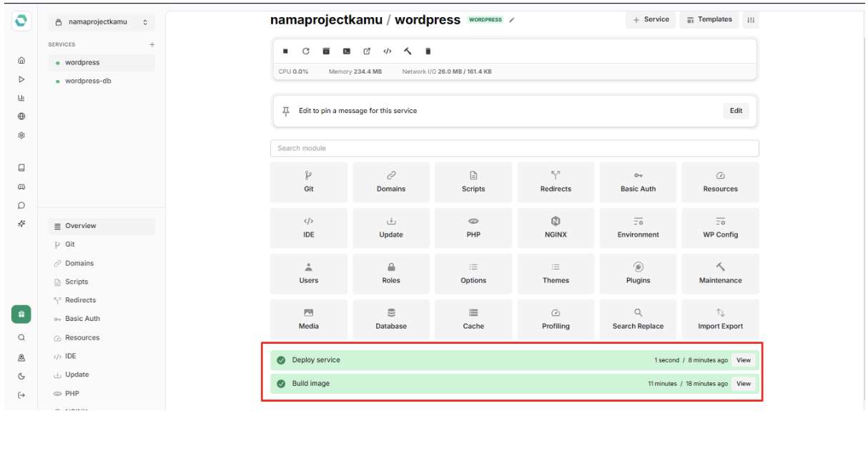Open the gear settings icon in left rail
Image resolution: width=868 pixels, height=456 pixels.
coord(21,135)
